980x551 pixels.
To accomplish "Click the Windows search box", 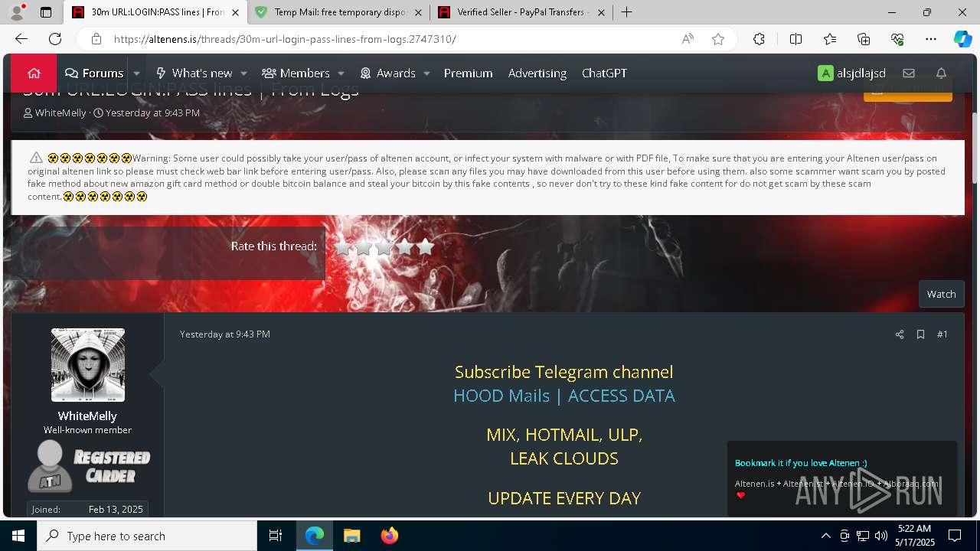I will click(147, 536).
